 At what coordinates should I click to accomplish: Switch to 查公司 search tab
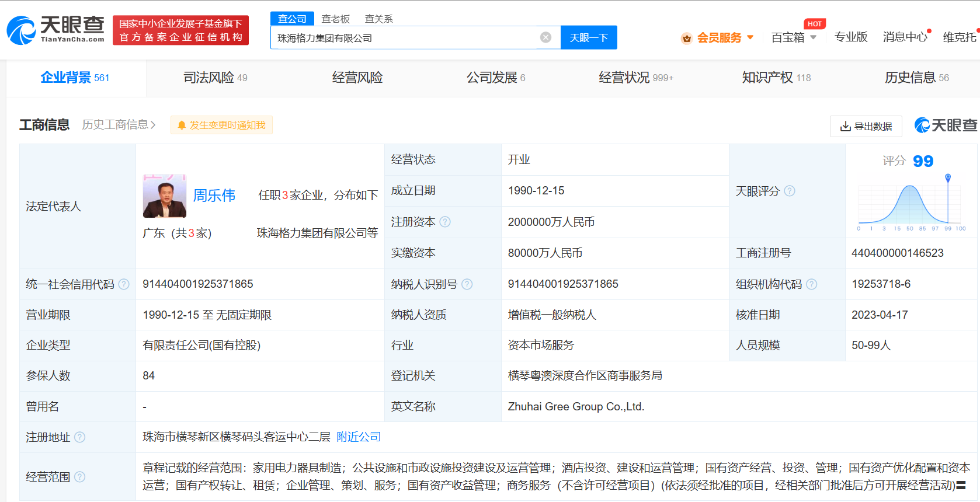[x=292, y=19]
